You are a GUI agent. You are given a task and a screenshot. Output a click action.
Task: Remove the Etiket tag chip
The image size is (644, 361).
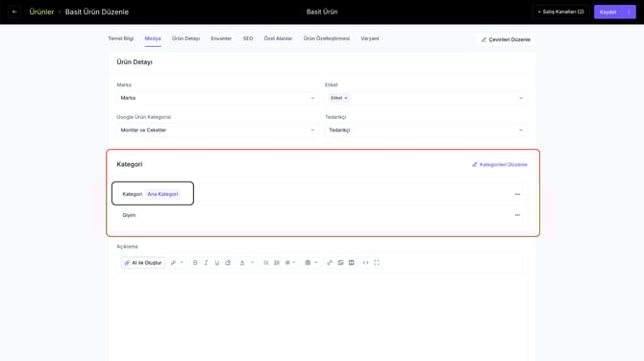[346, 98]
